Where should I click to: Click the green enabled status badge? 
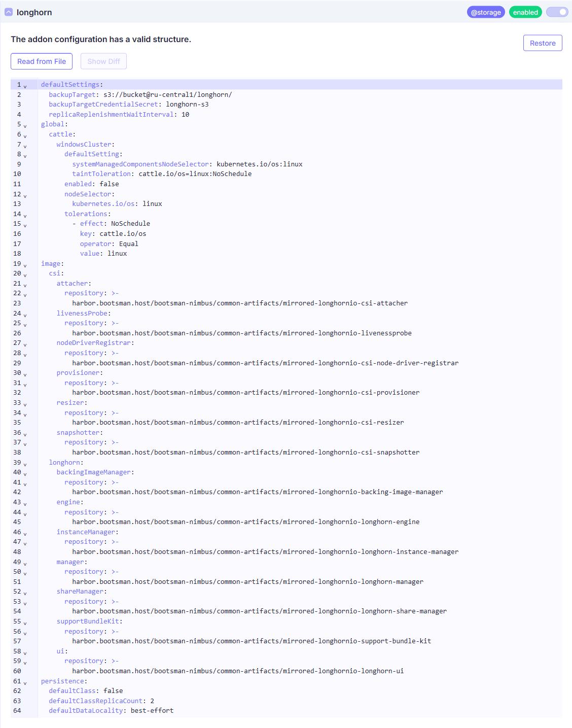(x=525, y=12)
